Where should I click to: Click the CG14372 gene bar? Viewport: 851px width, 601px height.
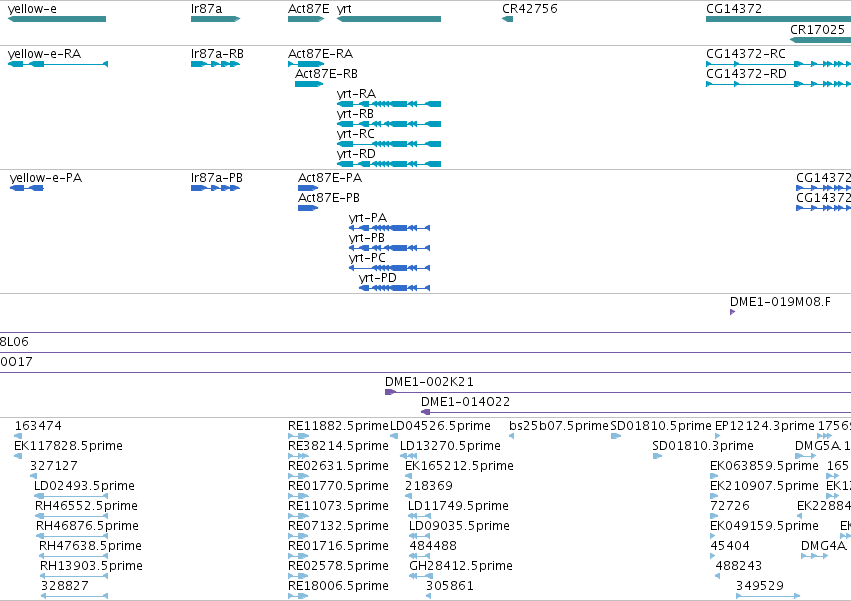[x=778, y=19]
